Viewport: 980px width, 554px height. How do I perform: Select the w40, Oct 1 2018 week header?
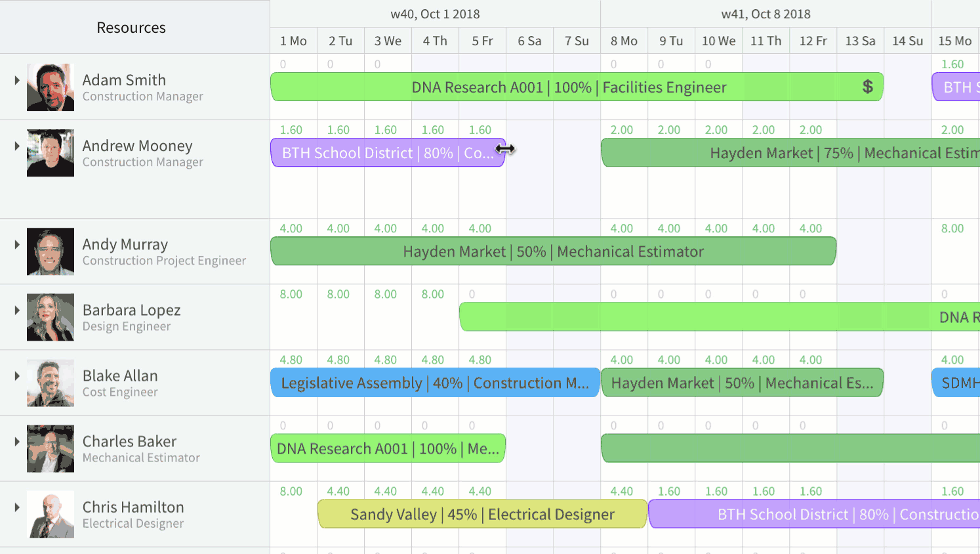[435, 14]
